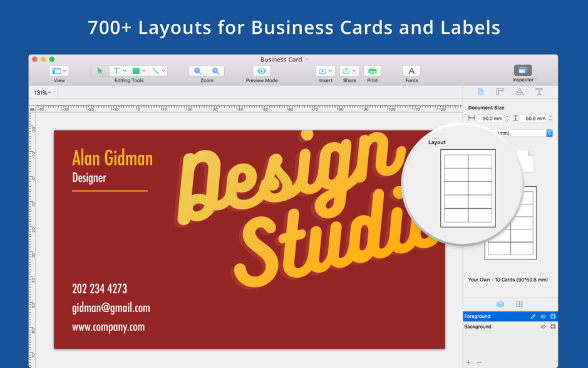Screen dimensions: 588x368
Task: Toggle printing for the Background layer
Action: click(553, 327)
